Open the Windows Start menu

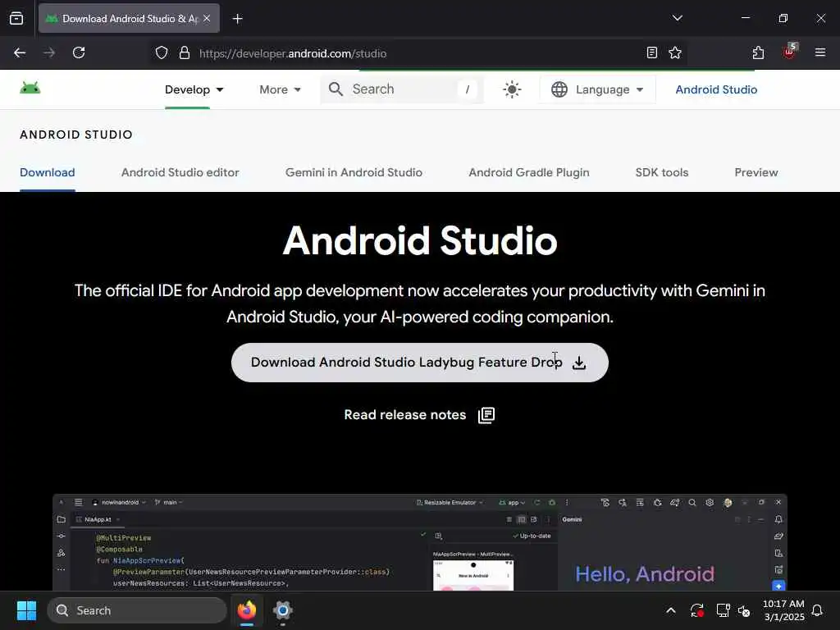click(x=26, y=610)
